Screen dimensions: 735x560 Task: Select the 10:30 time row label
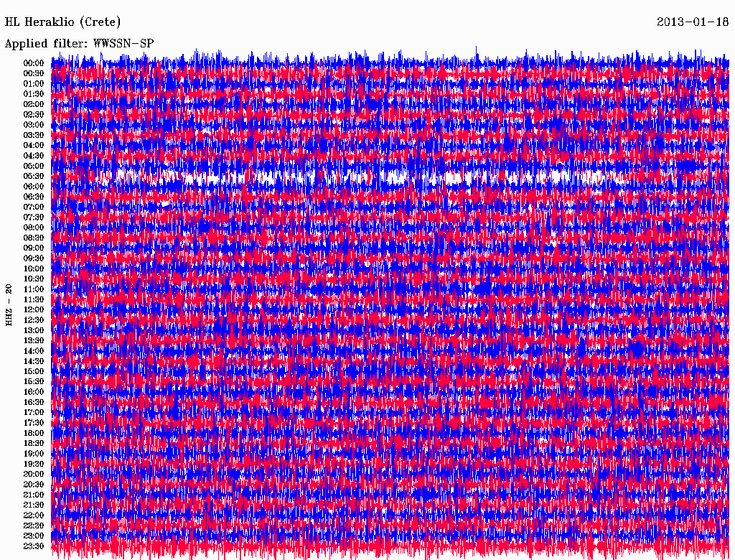point(34,279)
